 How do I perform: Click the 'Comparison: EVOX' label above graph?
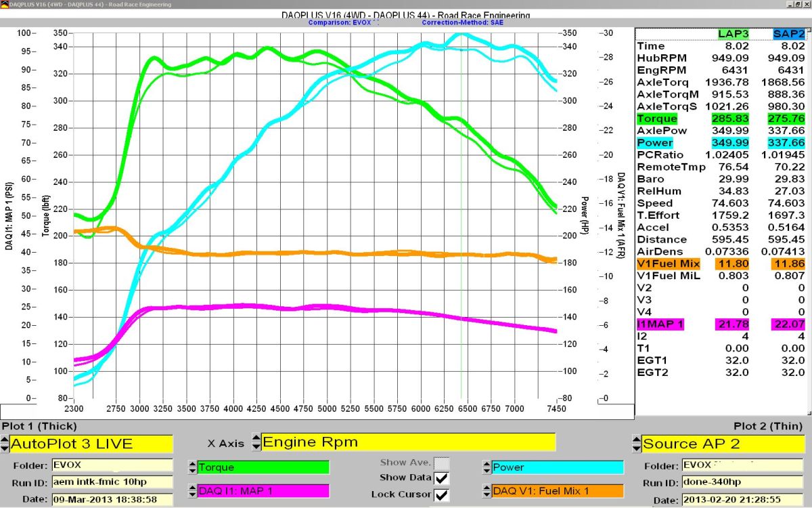click(340, 22)
